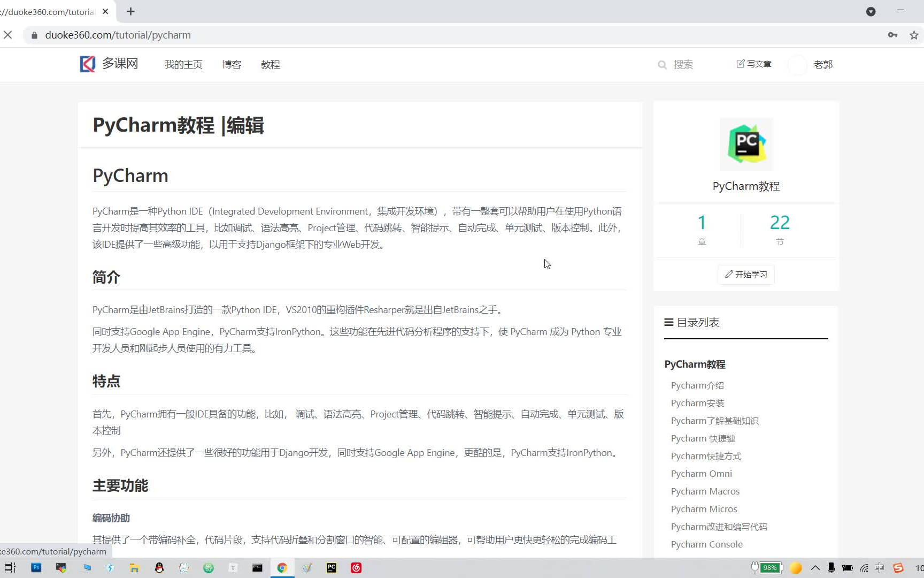This screenshot has width=924, height=578.
Task: Click the 编码协助 subheading
Action: [x=111, y=518]
